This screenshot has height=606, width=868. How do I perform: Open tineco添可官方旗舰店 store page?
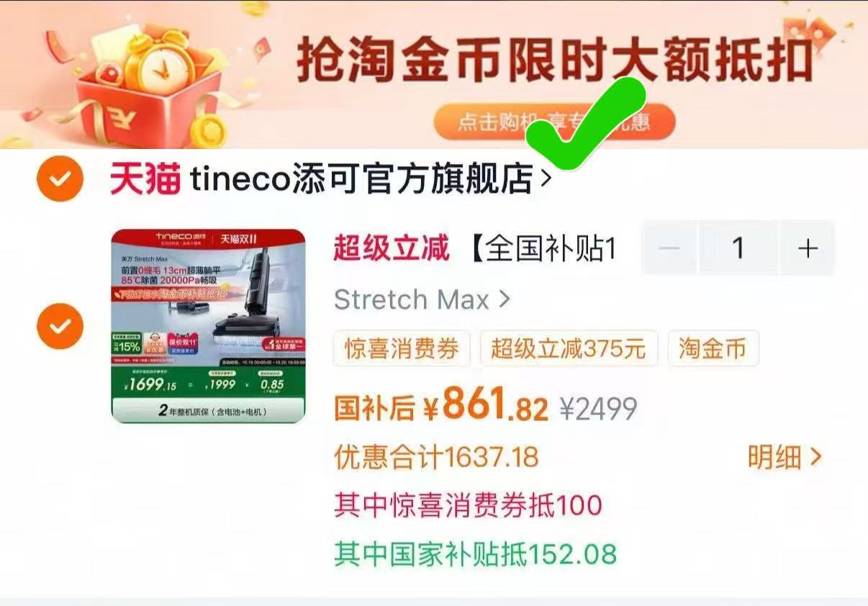361,178
